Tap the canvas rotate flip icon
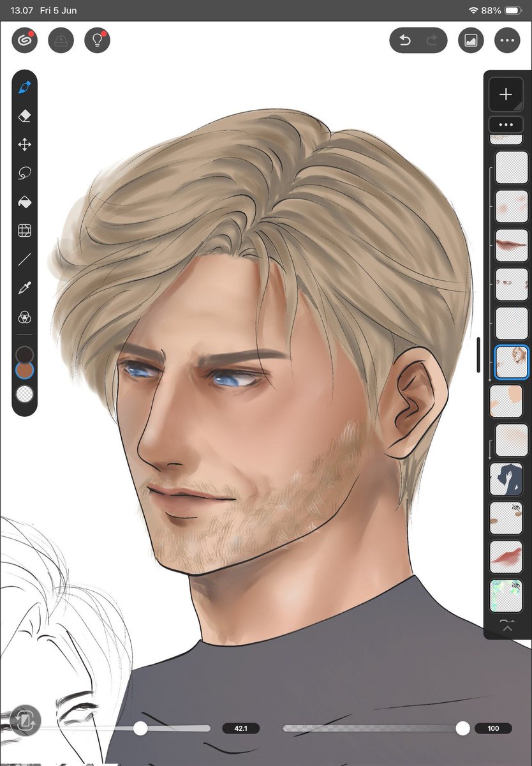 click(x=25, y=721)
